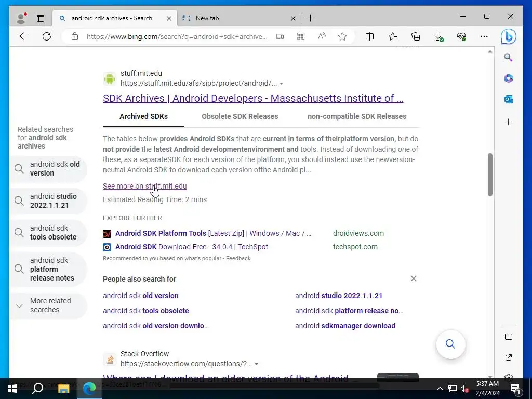Expand More related searches
This screenshot has height=399, width=532.
point(48,305)
